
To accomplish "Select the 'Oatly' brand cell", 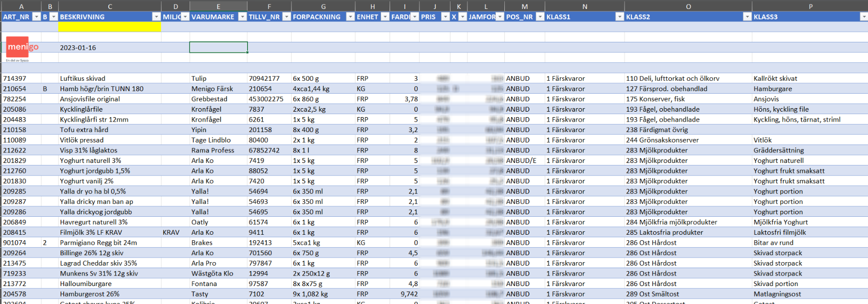I will [x=218, y=222].
